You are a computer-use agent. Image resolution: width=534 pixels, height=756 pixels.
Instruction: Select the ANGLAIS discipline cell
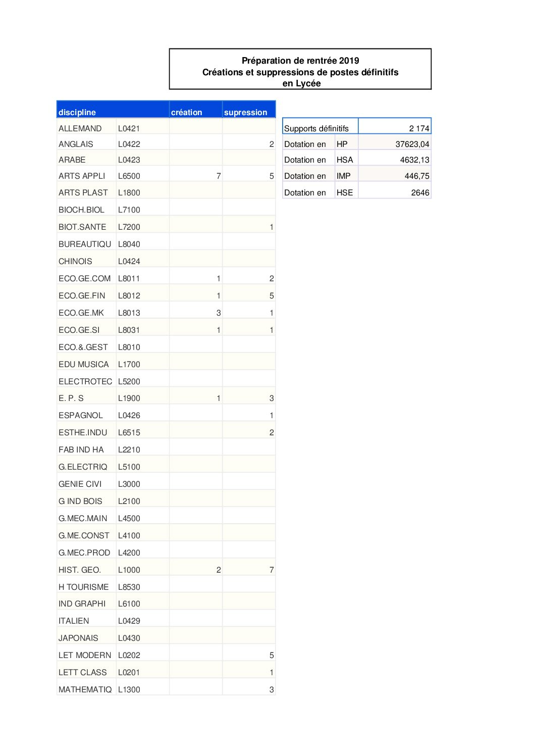coord(86,142)
